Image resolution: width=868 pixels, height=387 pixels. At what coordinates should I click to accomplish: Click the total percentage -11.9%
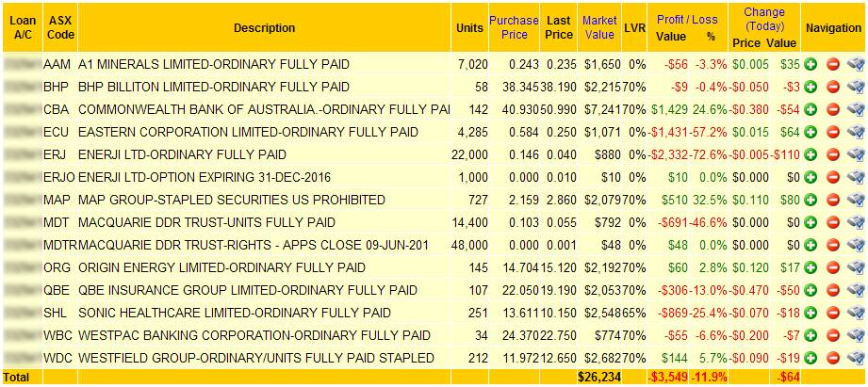[708, 377]
